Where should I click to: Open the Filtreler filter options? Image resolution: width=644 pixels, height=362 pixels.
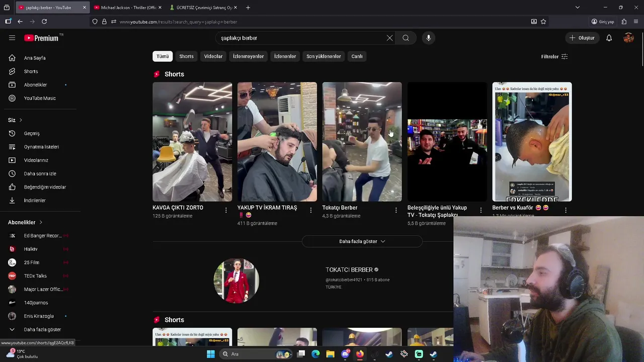tap(554, 57)
